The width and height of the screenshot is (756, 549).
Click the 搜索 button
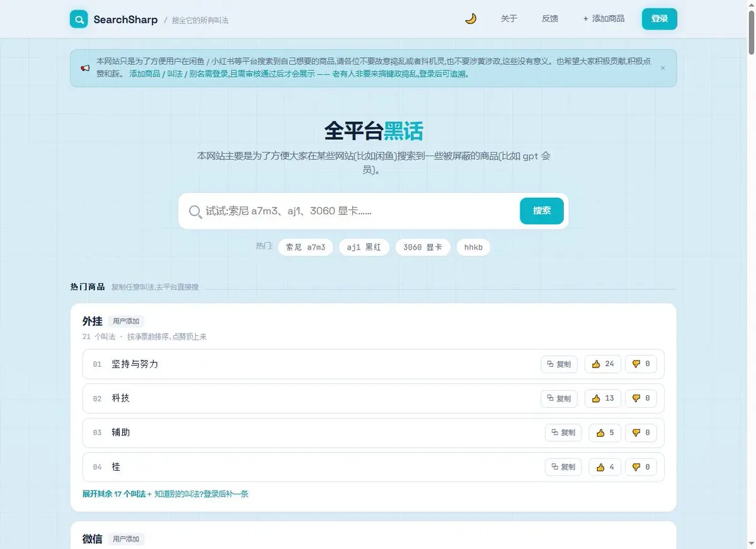coord(542,211)
